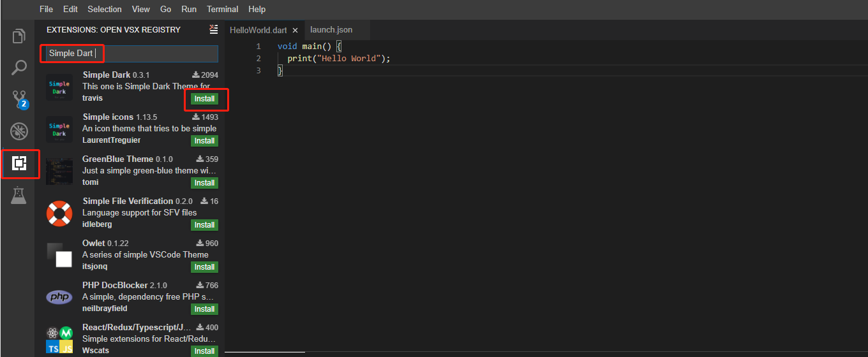Click publisher name Wscats

click(x=96, y=351)
